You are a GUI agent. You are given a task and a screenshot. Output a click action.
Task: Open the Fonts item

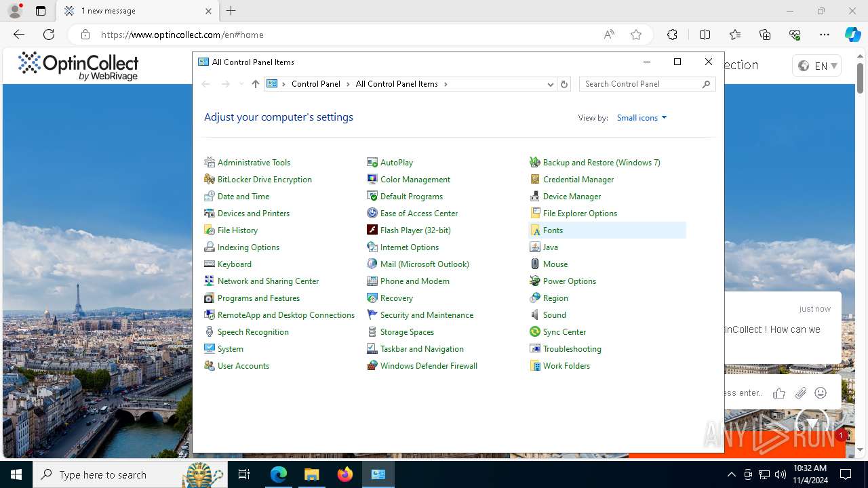607,230
